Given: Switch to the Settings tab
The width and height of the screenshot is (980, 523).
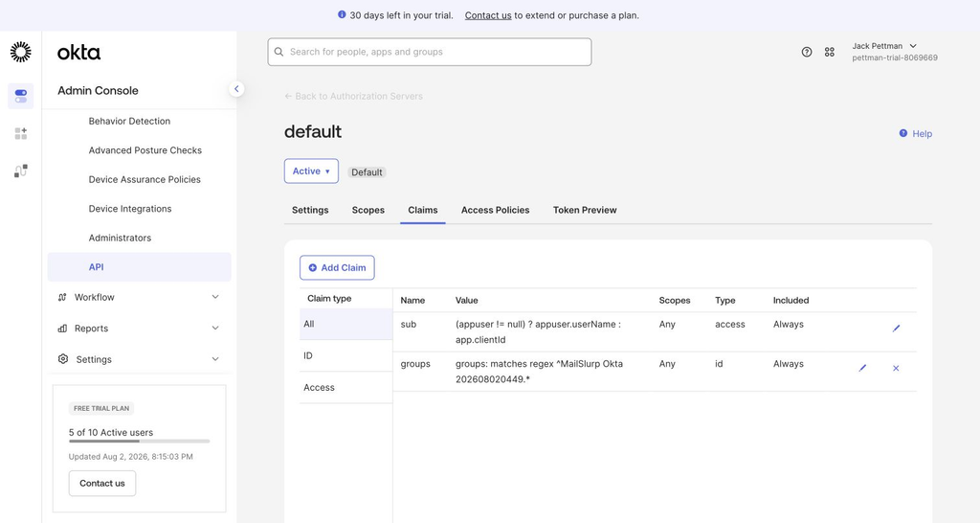Looking at the screenshot, I should pyautogui.click(x=310, y=210).
